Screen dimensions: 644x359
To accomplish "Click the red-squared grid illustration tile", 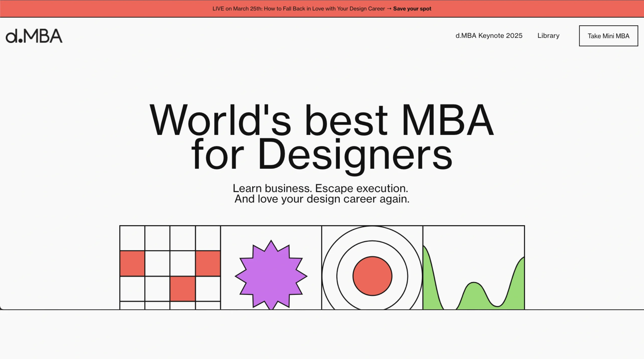I will pyautogui.click(x=170, y=267).
